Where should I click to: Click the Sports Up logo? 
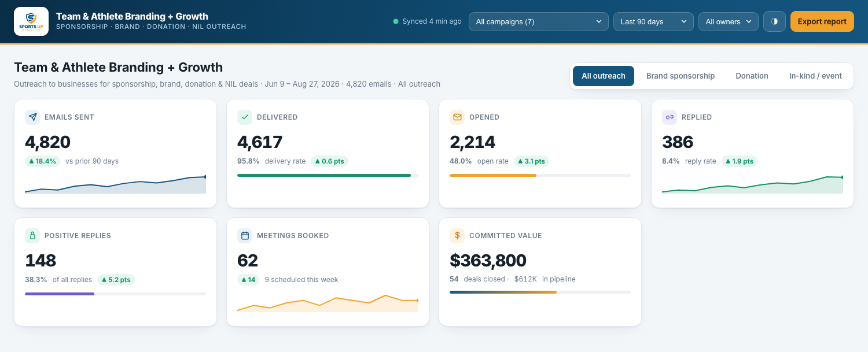[31, 21]
